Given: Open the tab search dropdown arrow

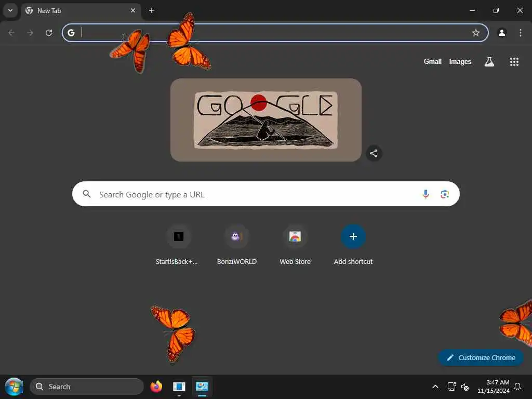Looking at the screenshot, I should click(x=10, y=10).
